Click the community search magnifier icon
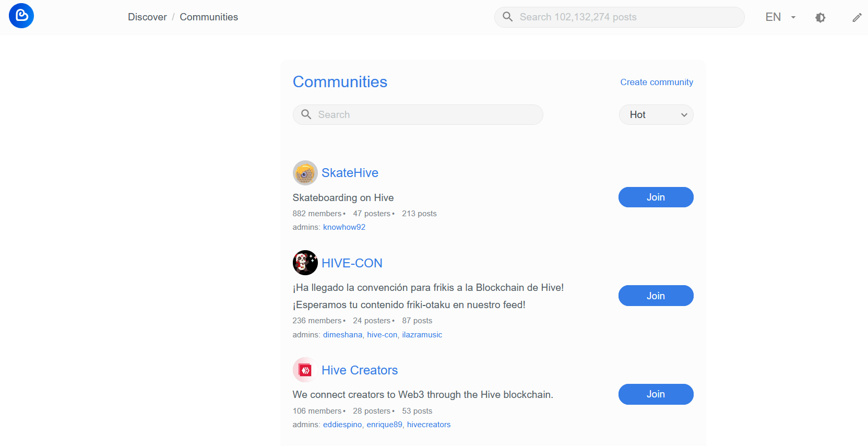The width and height of the screenshot is (868, 446). click(306, 114)
